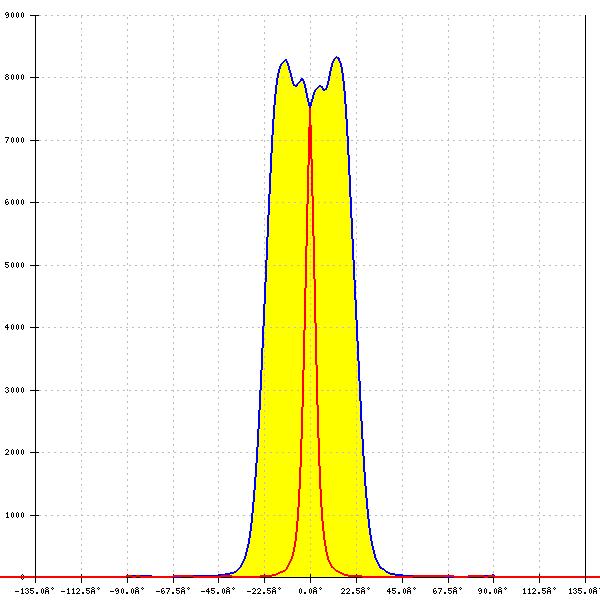Image resolution: width=600 pixels, height=600 pixels.
Task: Click the 2000 y-axis label
Action: pyautogui.click(x=15, y=452)
